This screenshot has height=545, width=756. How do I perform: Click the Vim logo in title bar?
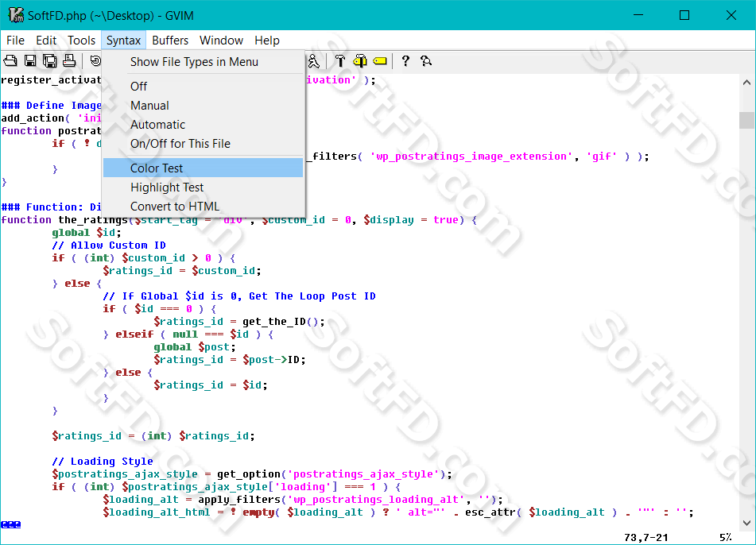(x=16, y=15)
